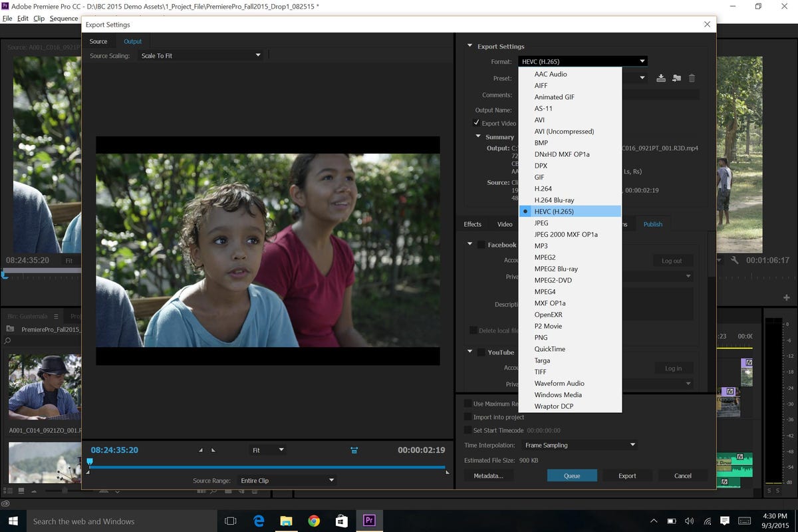Open the Metadata dialog

[x=489, y=475]
